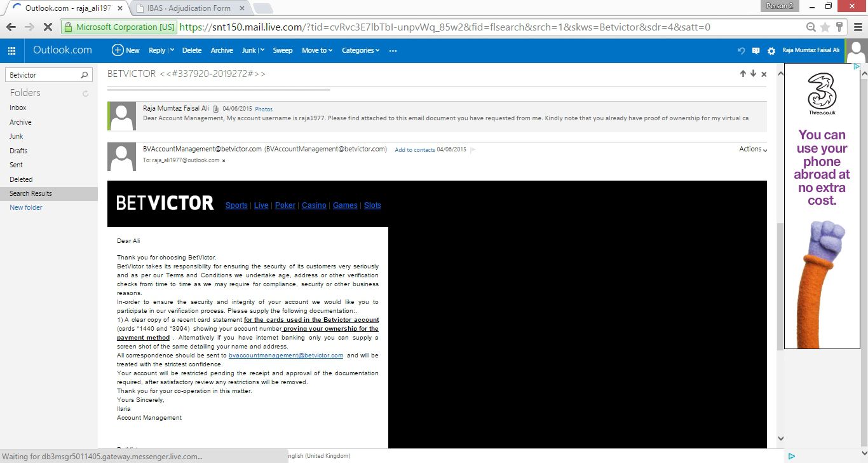Open the Junk folder in sidebar
Image resolution: width=868 pixels, height=463 pixels.
pyautogui.click(x=17, y=136)
